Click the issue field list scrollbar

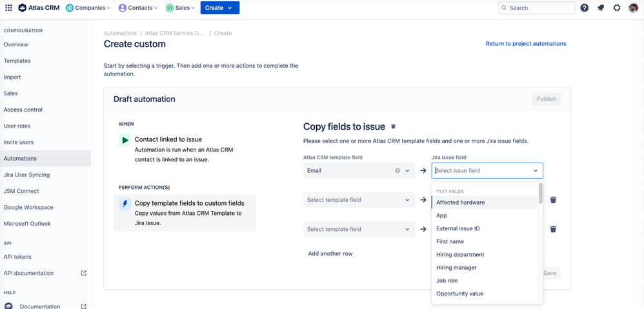click(x=541, y=193)
